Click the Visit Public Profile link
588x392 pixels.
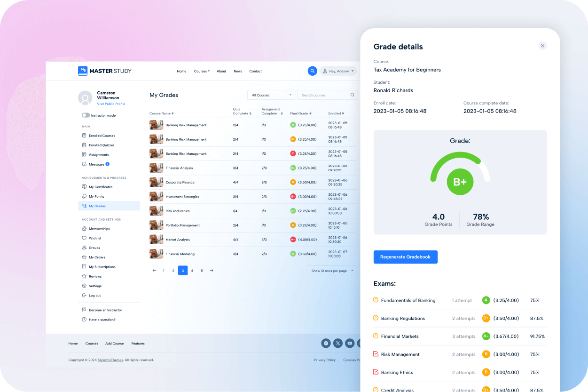[111, 104]
